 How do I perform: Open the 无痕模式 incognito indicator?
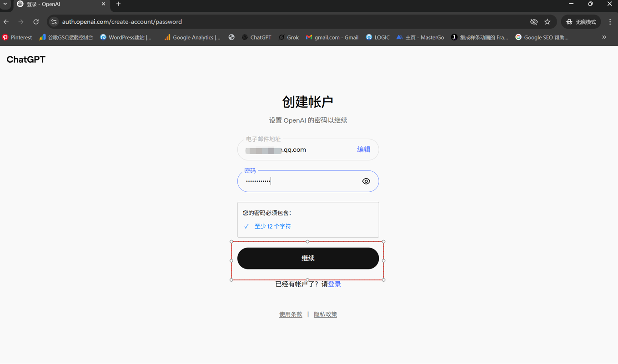point(581,22)
